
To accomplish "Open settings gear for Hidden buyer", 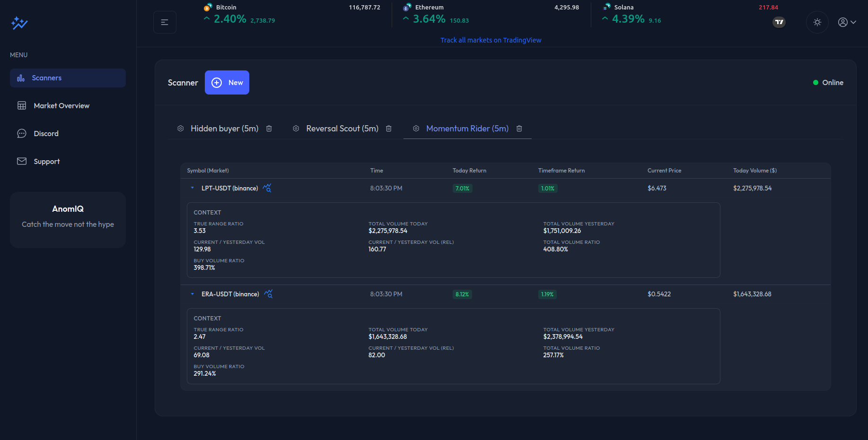I will [x=181, y=129].
